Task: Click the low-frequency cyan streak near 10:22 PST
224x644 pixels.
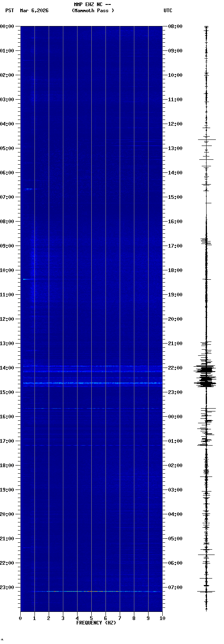Action: pos(26,279)
